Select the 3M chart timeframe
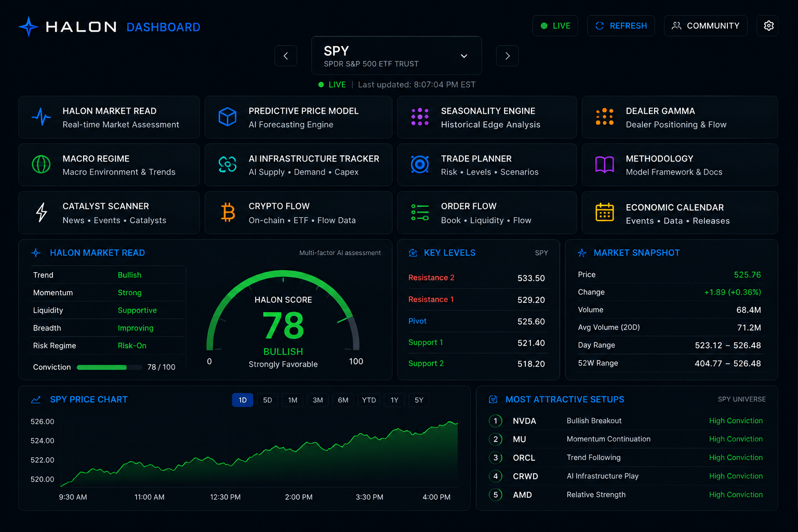 coord(318,400)
